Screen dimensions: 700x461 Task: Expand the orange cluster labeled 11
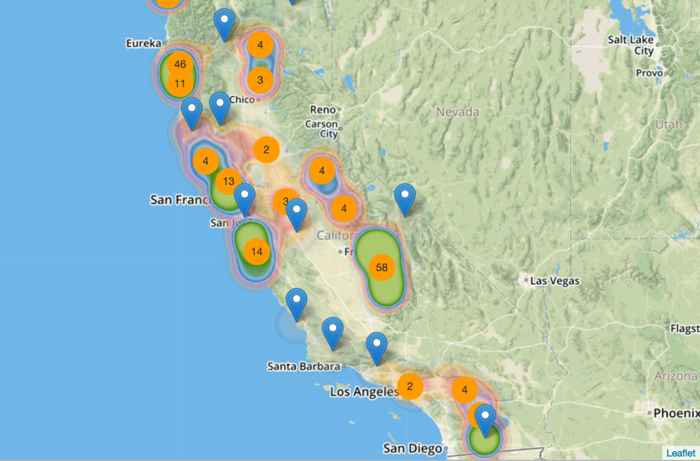[x=180, y=83]
